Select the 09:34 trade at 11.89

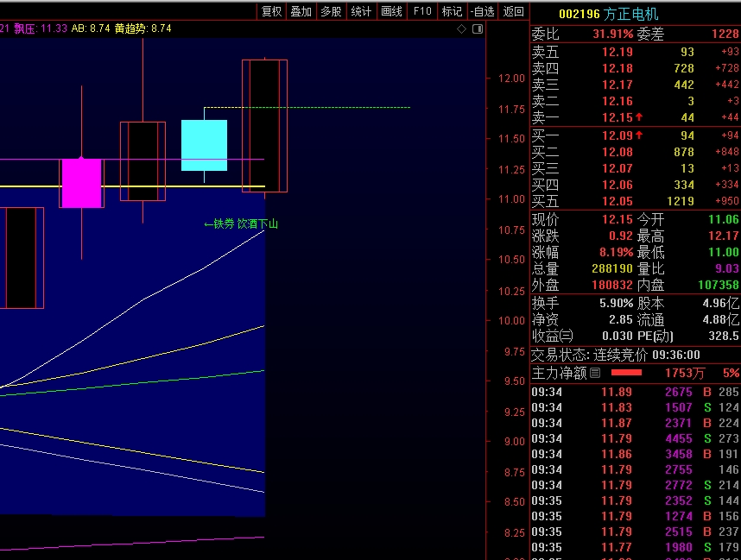[636, 392]
